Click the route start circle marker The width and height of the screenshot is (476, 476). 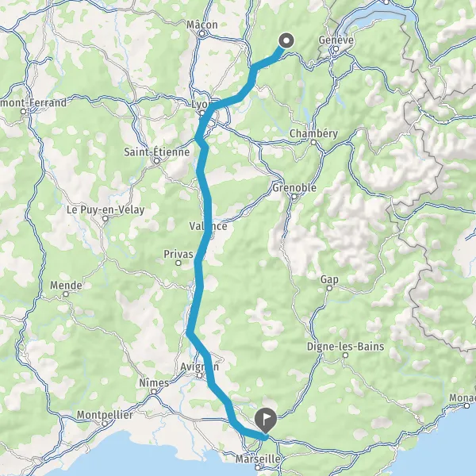click(x=286, y=40)
